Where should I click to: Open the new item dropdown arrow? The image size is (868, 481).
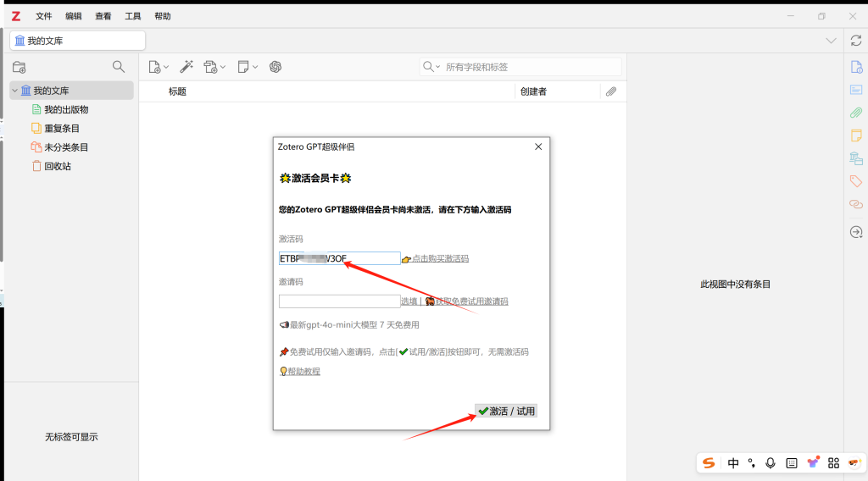coord(166,67)
